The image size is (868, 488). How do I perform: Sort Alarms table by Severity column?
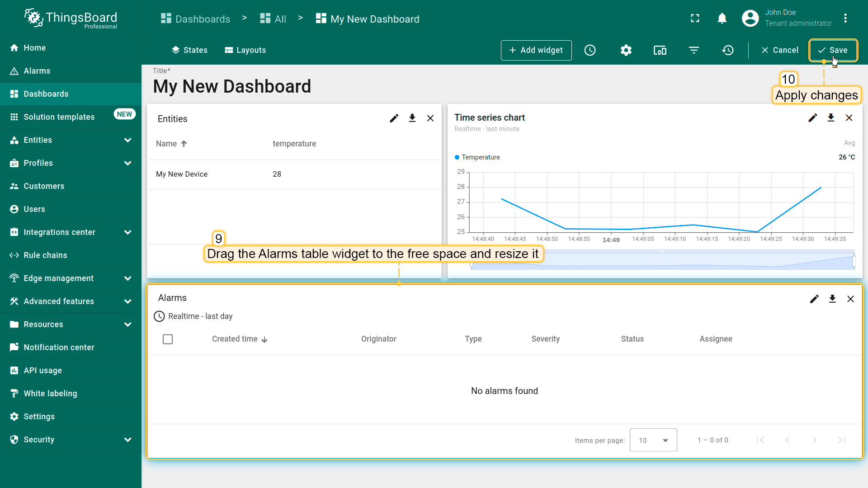546,339
